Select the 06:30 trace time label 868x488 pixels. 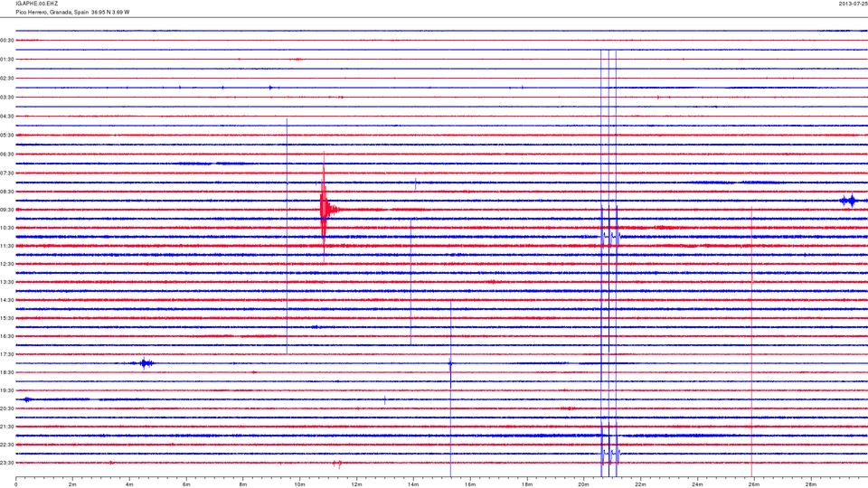pyautogui.click(x=7, y=154)
